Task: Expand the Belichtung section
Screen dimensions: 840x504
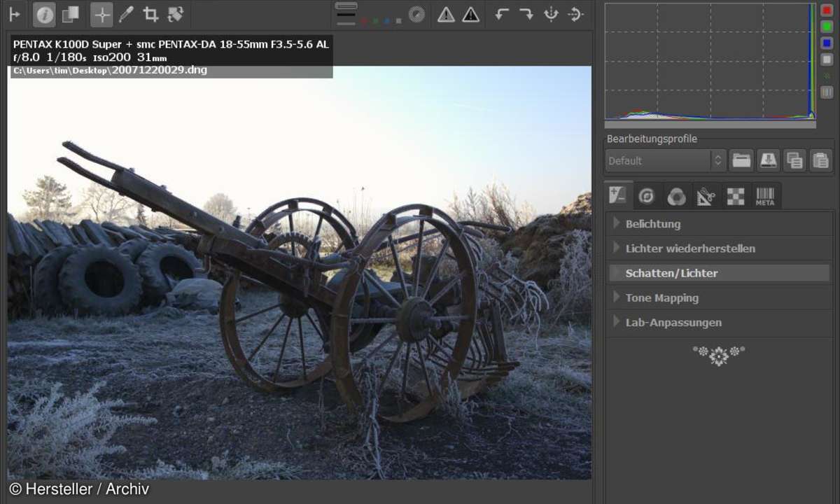Action: tap(719, 224)
